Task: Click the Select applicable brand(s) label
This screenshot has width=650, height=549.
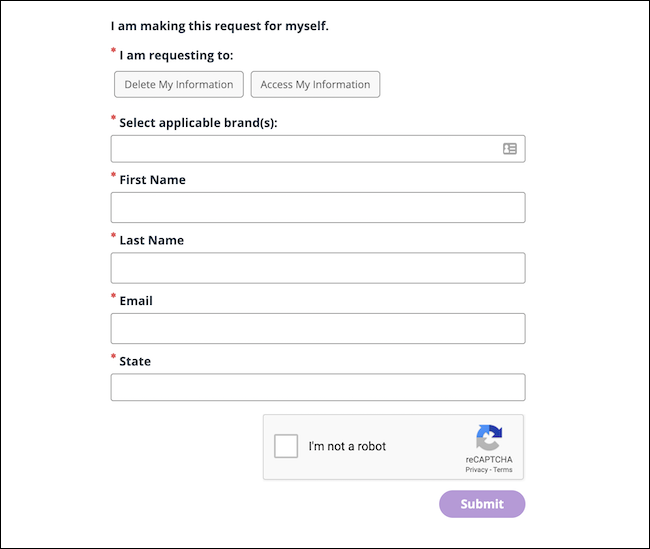Action: coord(198,123)
